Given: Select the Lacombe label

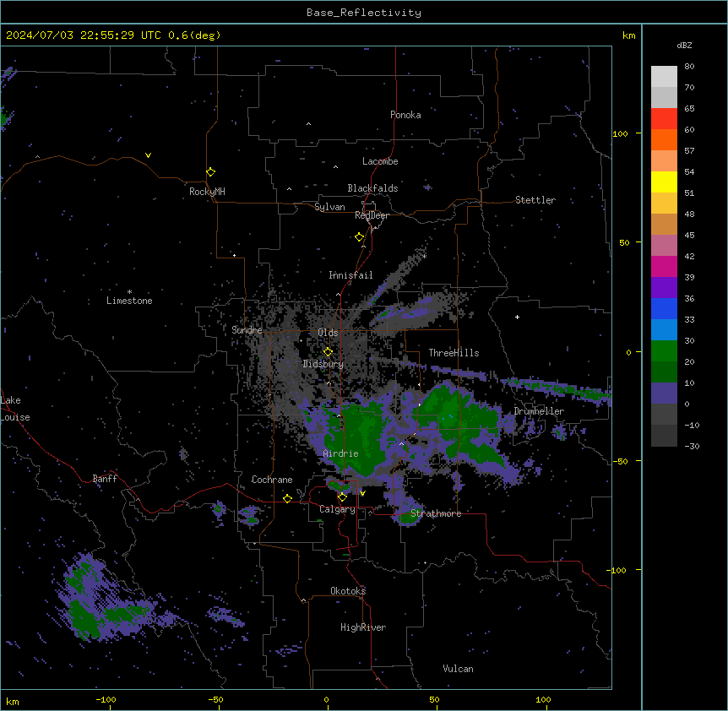Looking at the screenshot, I should (x=380, y=161).
